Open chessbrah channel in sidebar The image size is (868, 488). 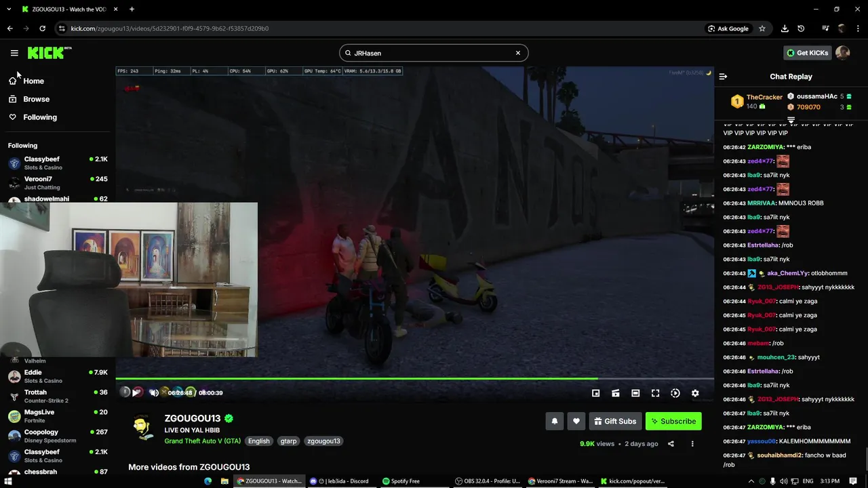pyautogui.click(x=58, y=472)
